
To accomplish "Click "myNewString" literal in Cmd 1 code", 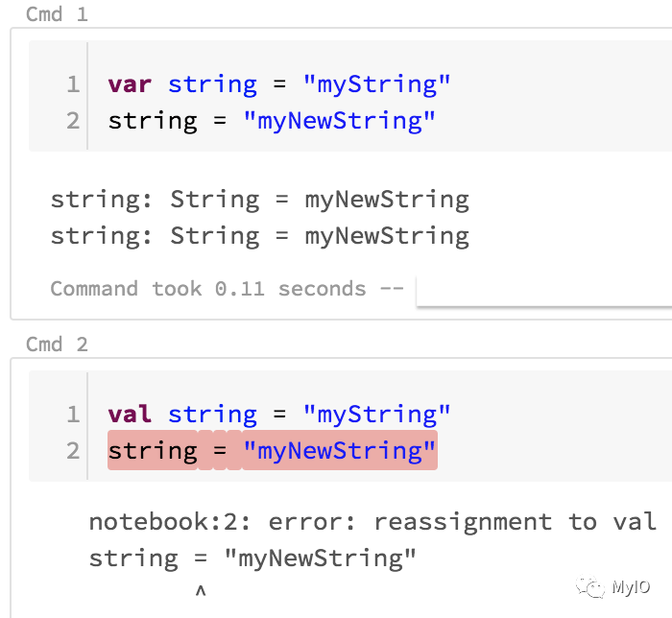I will click(x=339, y=121).
